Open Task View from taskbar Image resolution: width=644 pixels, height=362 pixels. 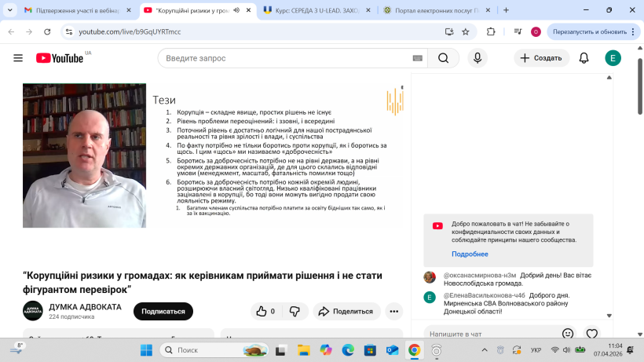pos(280,350)
